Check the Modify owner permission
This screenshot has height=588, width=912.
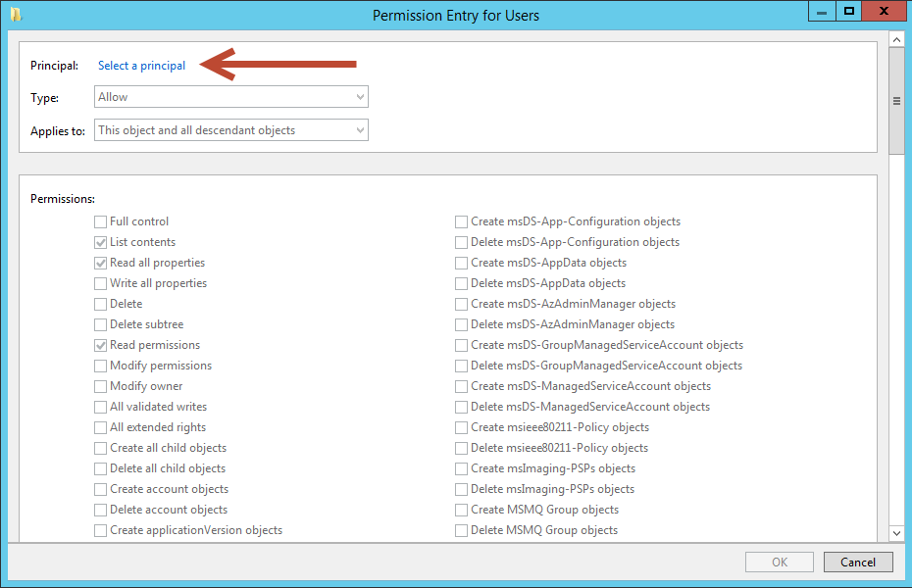101,386
